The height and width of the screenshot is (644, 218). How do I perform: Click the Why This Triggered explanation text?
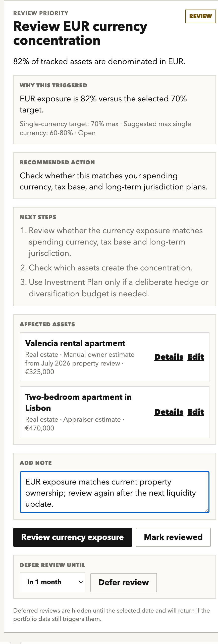(x=103, y=104)
